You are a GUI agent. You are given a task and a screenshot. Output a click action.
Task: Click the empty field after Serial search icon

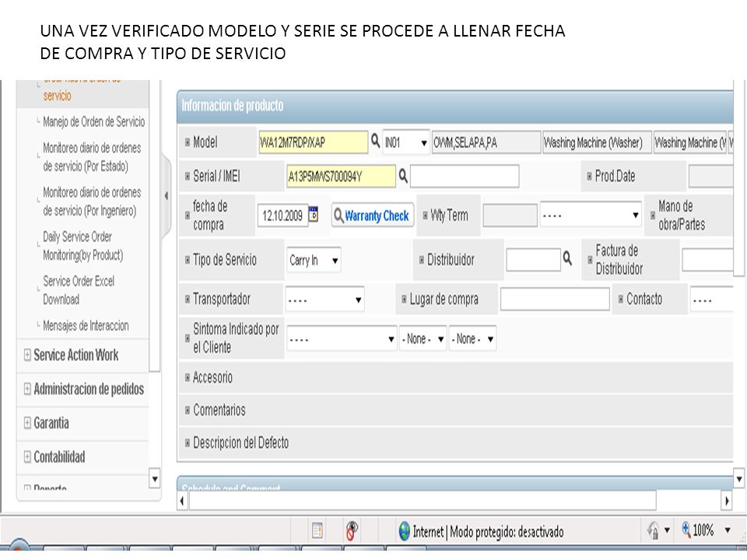[465, 177]
